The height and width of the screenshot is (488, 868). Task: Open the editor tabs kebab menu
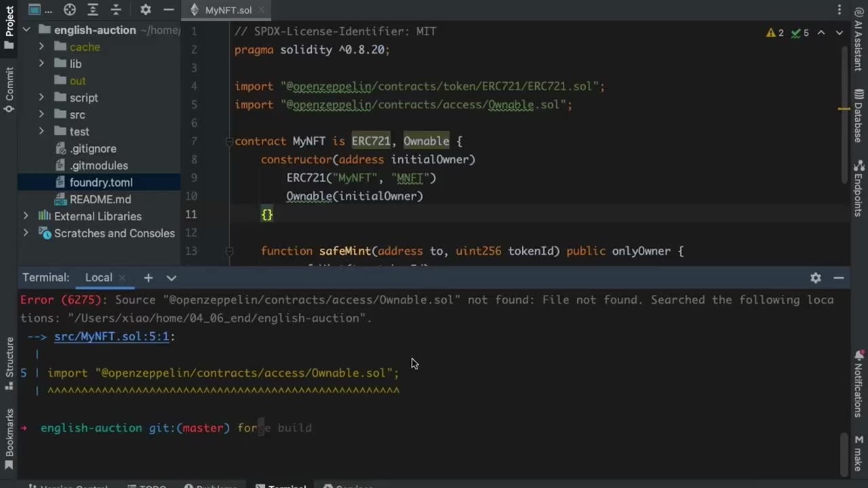(x=840, y=10)
